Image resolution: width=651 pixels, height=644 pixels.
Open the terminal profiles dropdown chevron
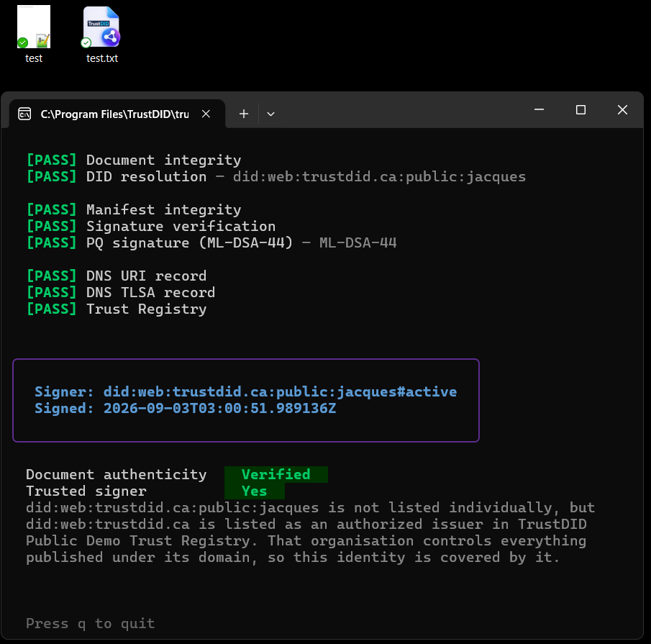[270, 114]
